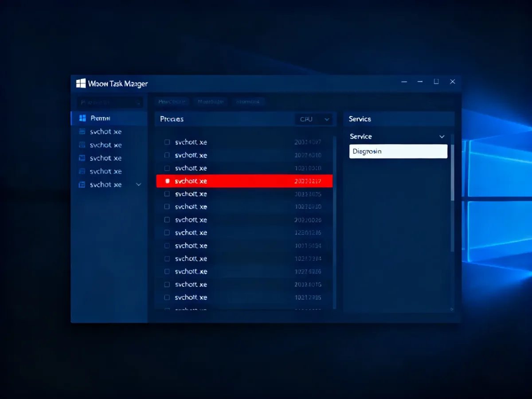Open Premml via its blue tiles icon
This screenshot has height=399, width=532.
pos(82,118)
